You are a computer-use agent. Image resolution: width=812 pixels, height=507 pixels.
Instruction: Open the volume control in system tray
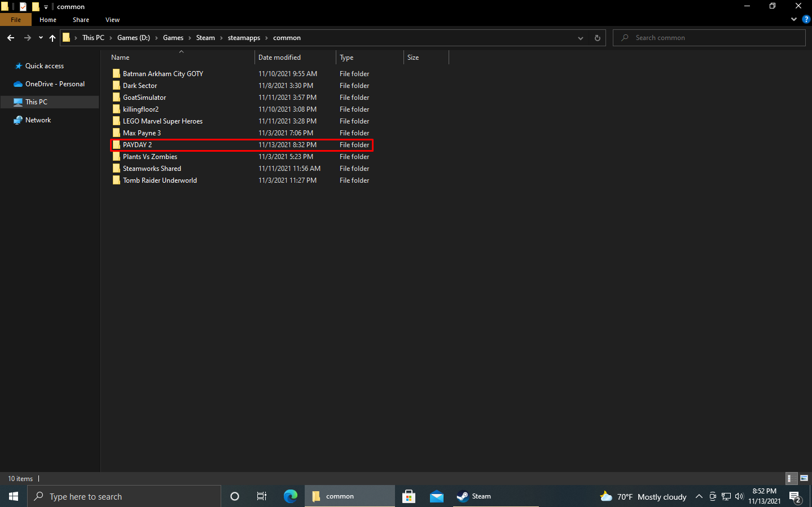point(739,496)
